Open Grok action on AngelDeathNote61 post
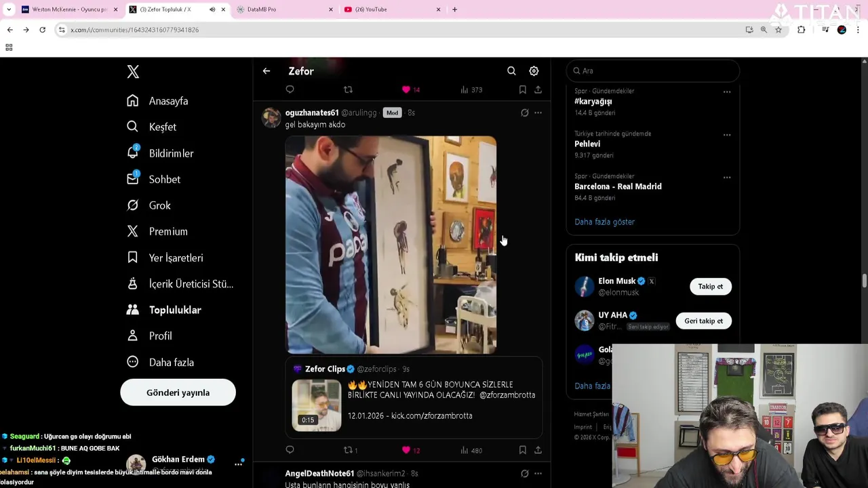This screenshot has height=488, width=868. [x=524, y=474]
